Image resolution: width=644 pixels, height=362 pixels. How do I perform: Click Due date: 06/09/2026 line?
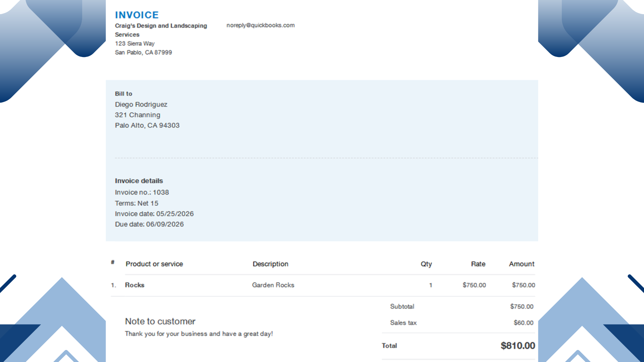click(x=149, y=224)
